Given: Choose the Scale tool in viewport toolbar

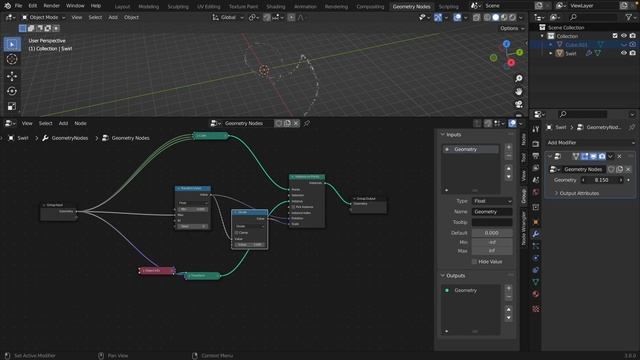Looking at the screenshot, I should point(12,106).
